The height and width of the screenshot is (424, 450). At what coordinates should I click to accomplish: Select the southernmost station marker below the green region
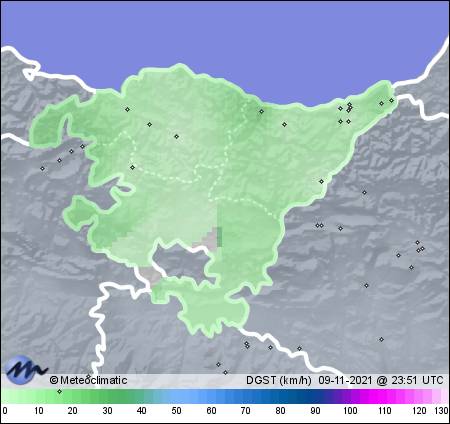point(226,372)
